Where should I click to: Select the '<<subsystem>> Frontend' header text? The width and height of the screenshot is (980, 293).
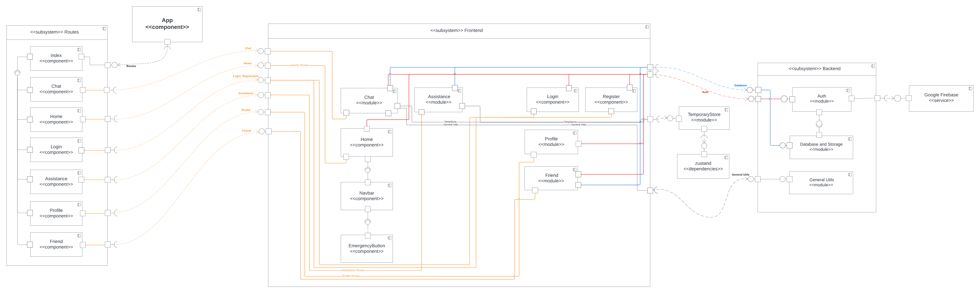pos(457,30)
